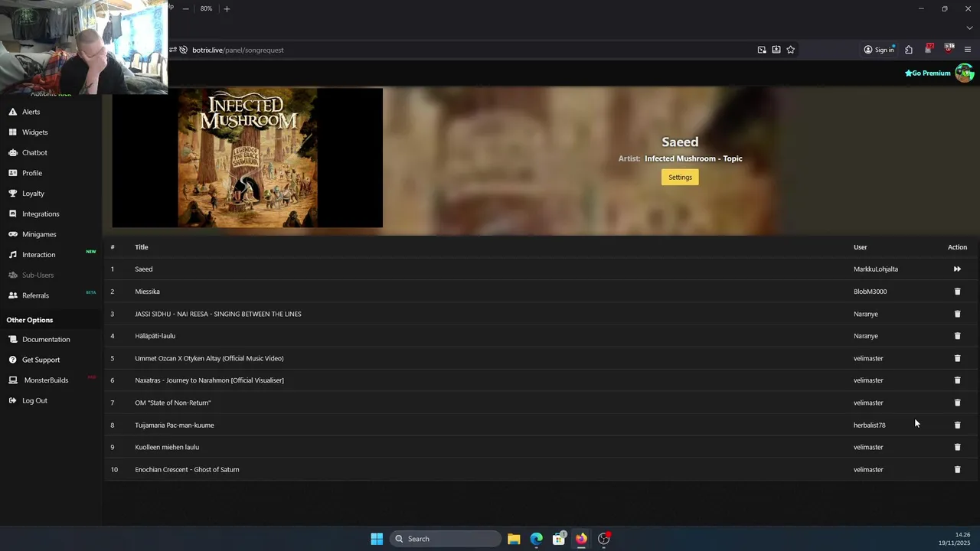Open the Profile page
The width and height of the screenshot is (980, 551).
click(32, 173)
